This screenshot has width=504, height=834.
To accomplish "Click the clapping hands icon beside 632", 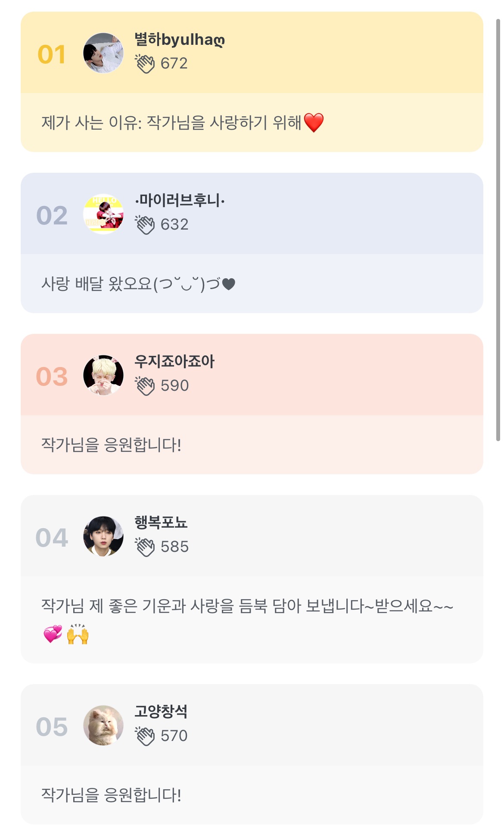I will [145, 225].
